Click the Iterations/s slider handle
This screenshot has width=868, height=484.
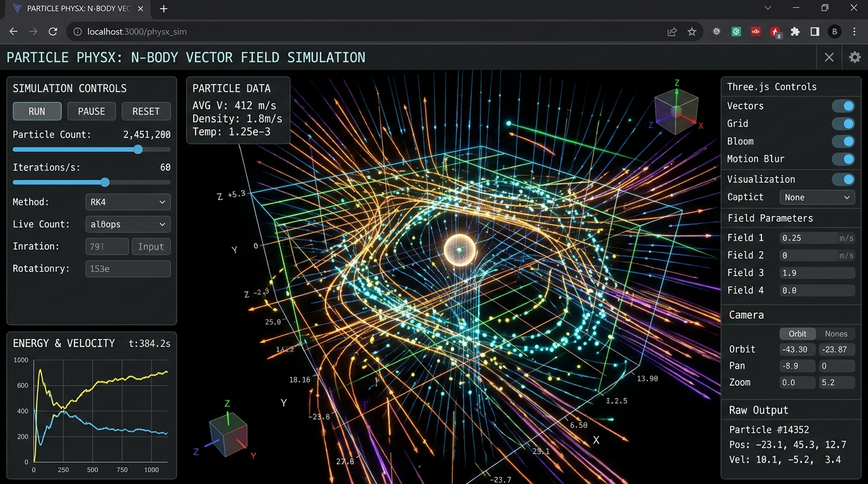(105, 182)
